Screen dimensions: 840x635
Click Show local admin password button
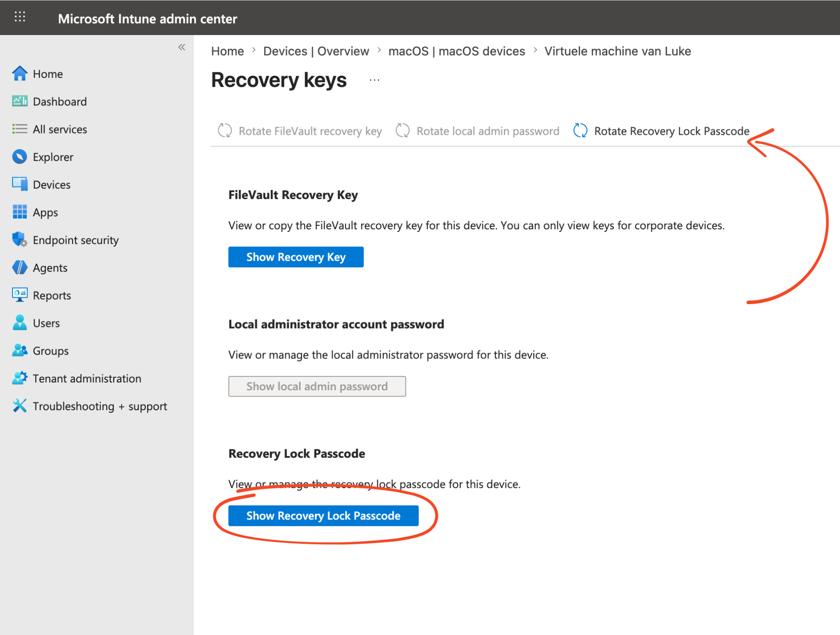pos(317,386)
